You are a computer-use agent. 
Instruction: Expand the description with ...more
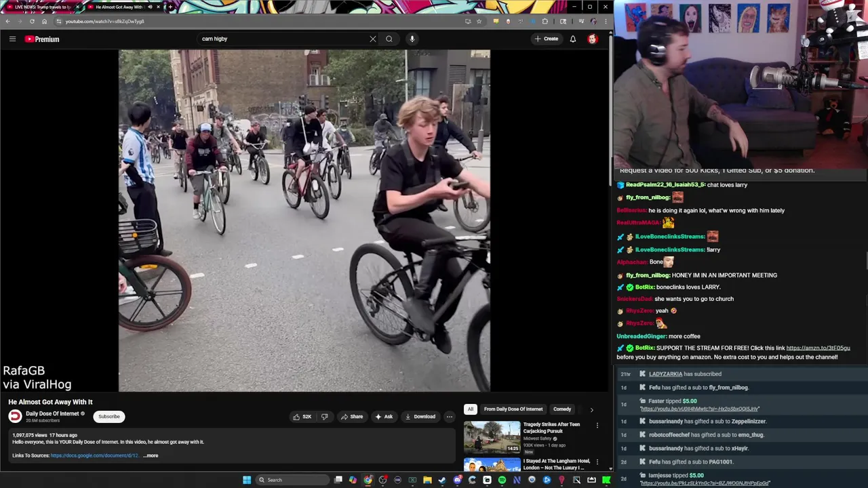click(x=151, y=455)
